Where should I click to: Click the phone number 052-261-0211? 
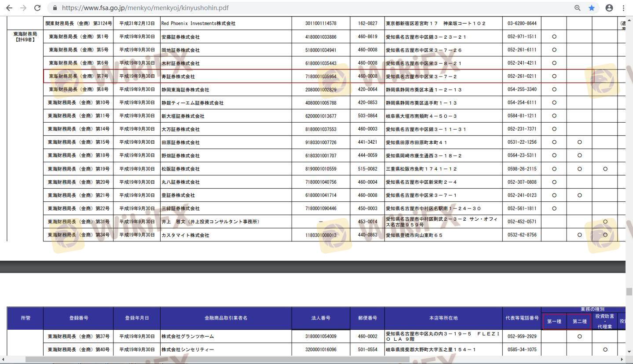522,76
